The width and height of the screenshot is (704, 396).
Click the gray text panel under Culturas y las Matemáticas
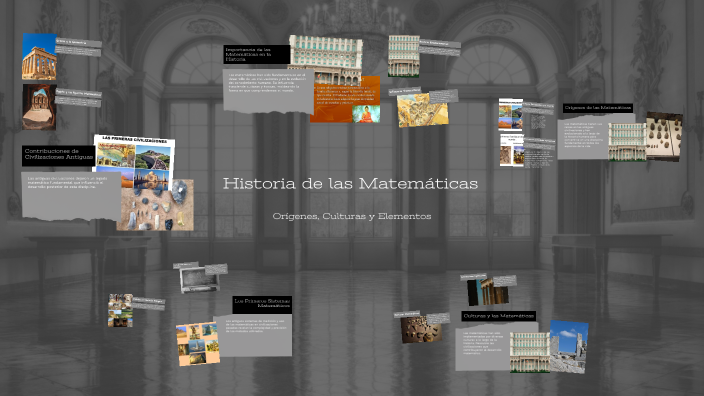tap(482, 348)
